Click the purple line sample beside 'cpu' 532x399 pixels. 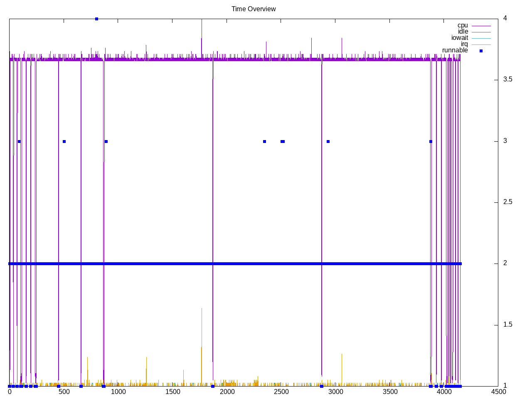point(481,26)
